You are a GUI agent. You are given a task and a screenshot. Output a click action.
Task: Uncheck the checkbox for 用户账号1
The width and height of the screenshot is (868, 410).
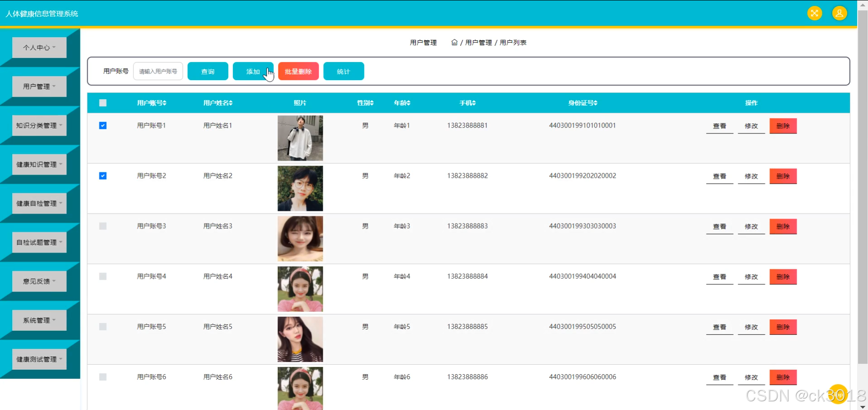point(103,125)
